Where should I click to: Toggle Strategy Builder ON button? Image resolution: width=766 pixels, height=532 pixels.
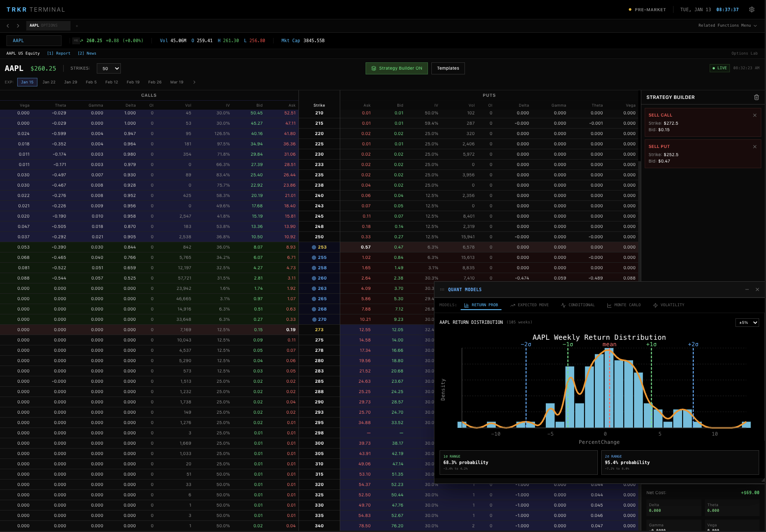click(x=397, y=68)
